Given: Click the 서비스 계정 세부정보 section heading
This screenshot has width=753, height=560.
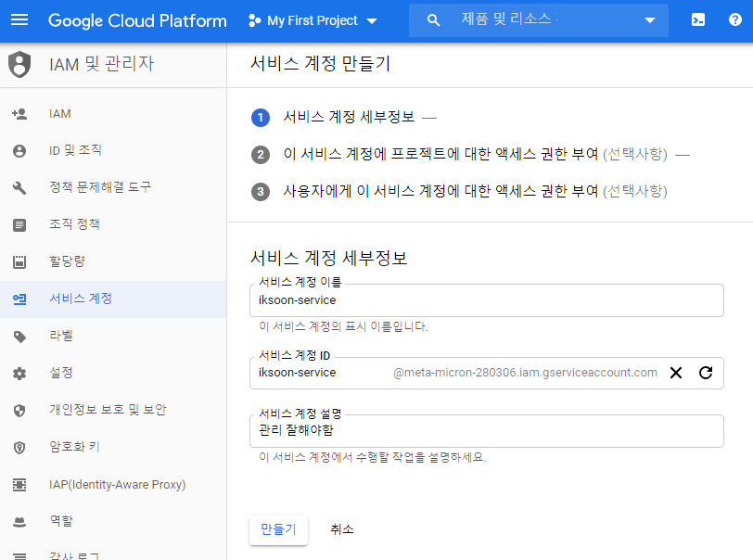Looking at the screenshot, I should click(329, 258).
